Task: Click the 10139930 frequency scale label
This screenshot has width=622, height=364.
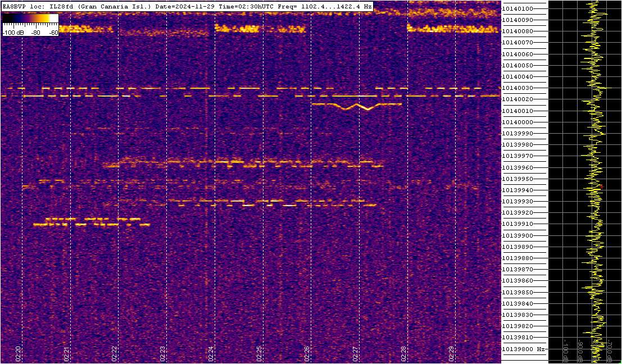Action: click(x=517, y=202)
